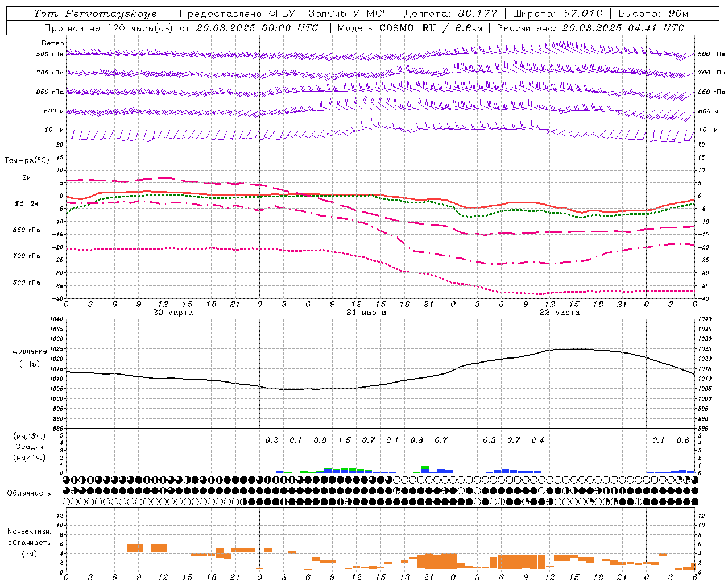
Task: Click the Конвективн. label
Action: 30,531
